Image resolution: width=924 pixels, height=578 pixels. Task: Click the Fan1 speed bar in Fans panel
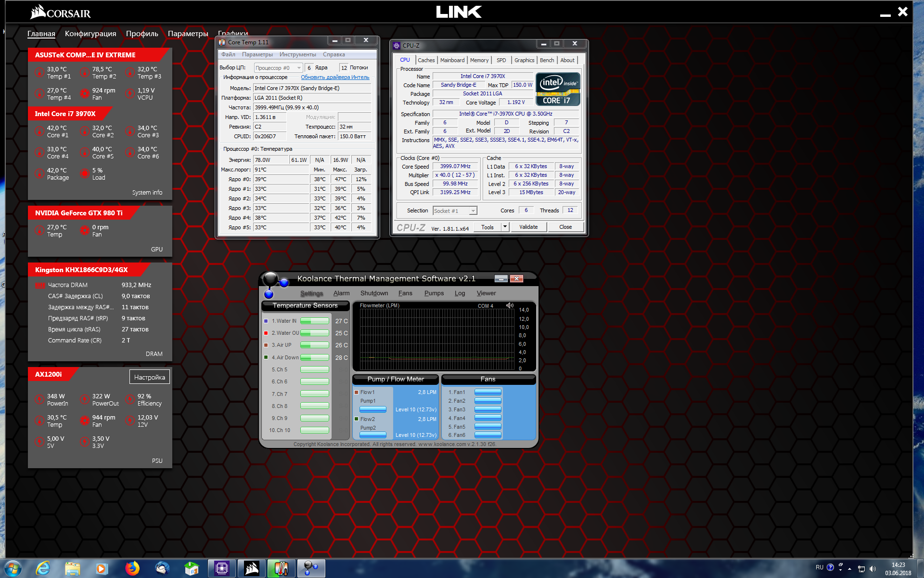point(488,392)
